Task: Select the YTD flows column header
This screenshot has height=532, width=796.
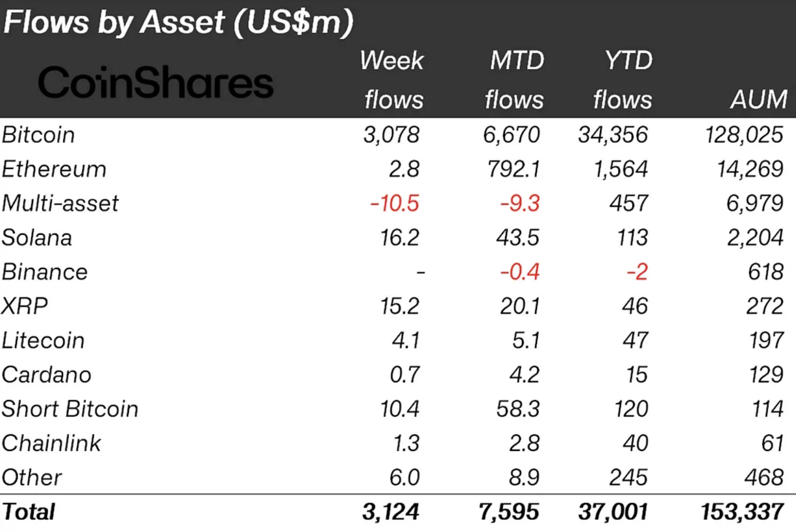Action: point(624,80)
